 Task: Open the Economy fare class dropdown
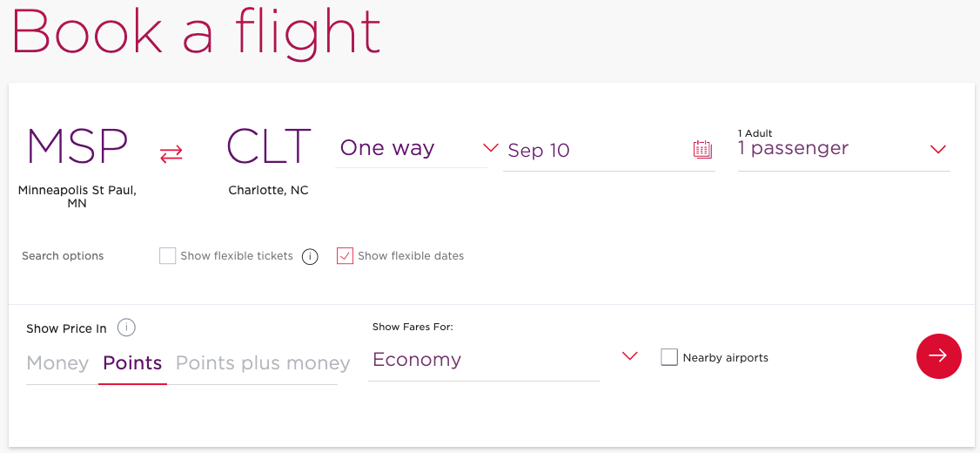tap(503, 360)
